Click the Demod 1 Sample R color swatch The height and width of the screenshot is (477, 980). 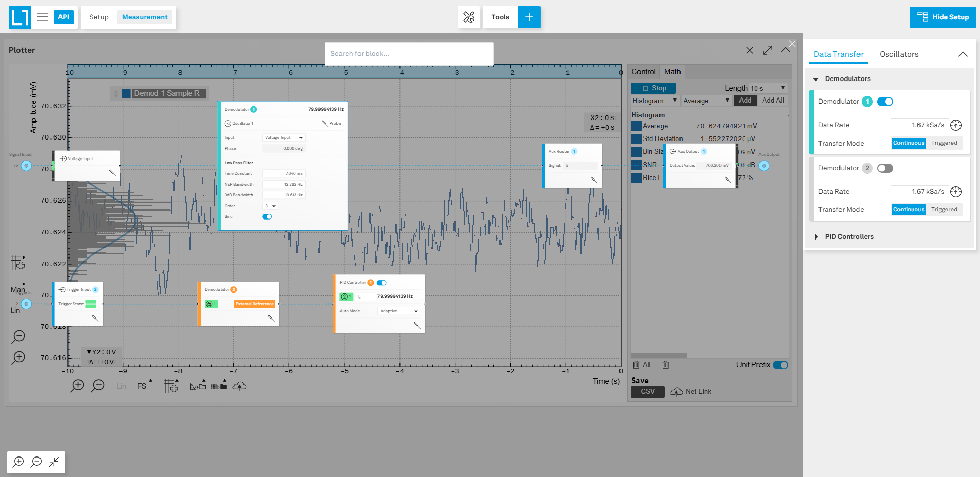coord(126,93)
